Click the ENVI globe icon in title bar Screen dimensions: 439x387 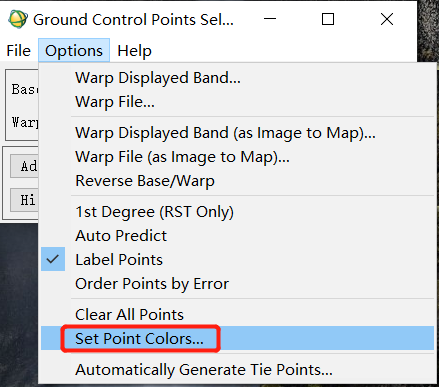[18, 19]
